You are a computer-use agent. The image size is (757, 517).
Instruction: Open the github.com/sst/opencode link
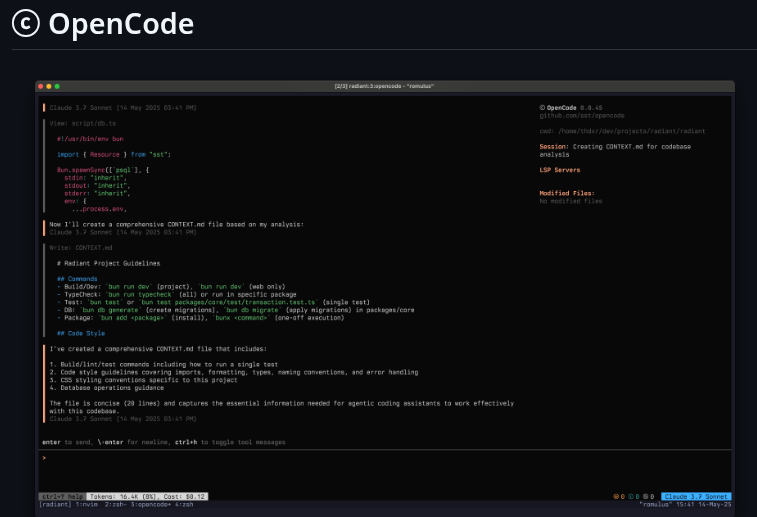[x=582, y=116]
